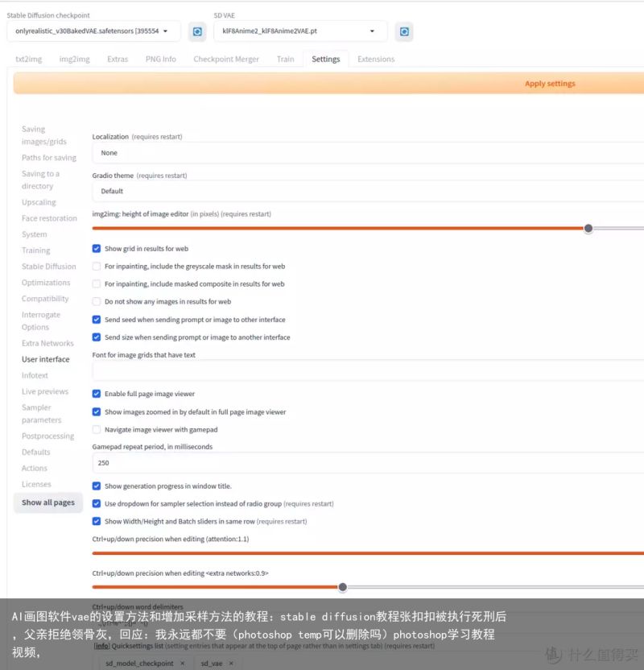The image size is (644, 670).
Task: Open Upscaling settings page
Action: coord(39,202)
